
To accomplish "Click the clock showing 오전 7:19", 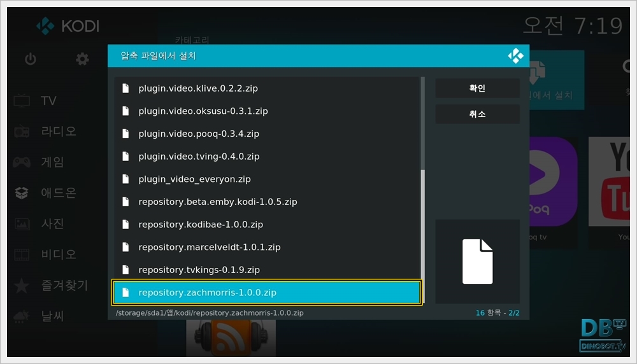I will [x=573, y=26].
